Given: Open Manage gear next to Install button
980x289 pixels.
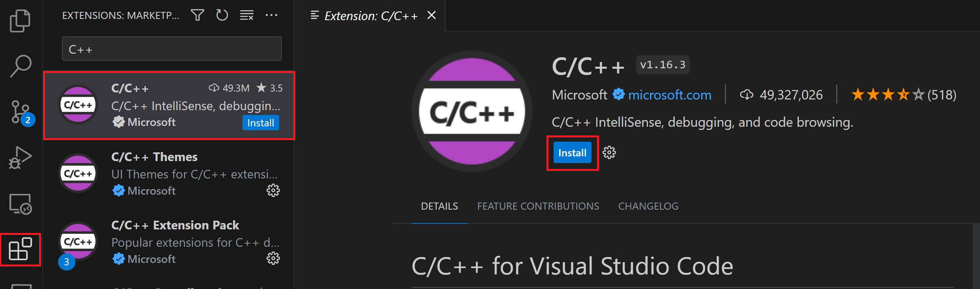Looking at the screenshot, I should (x=609, y=153).
